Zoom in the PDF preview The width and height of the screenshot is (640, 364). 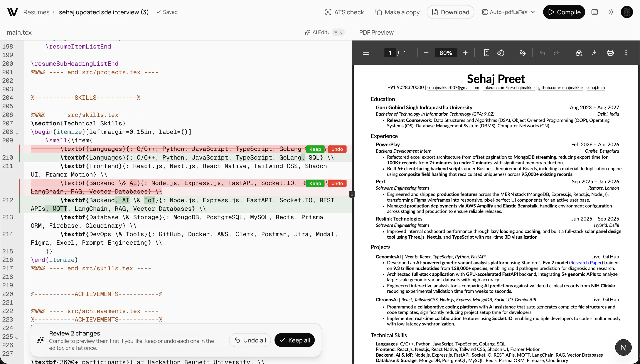point(465,53)
